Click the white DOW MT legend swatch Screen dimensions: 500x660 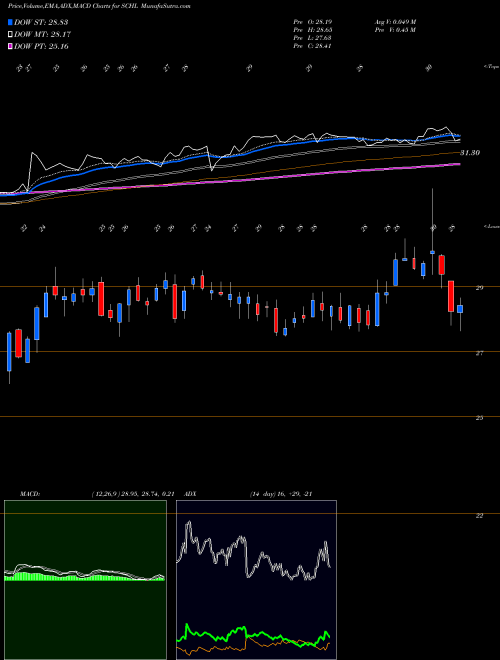pos(10,35)
